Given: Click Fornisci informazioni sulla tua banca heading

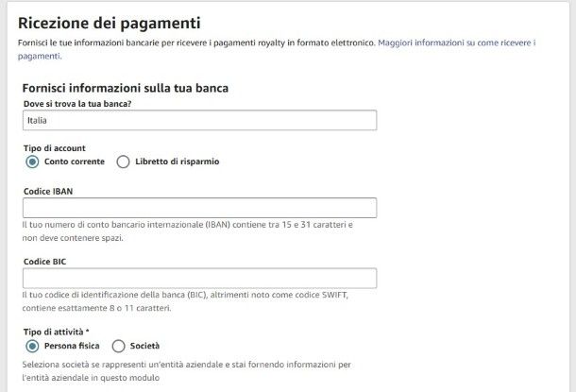Looking at the screenshot, I should click(126, 88).
